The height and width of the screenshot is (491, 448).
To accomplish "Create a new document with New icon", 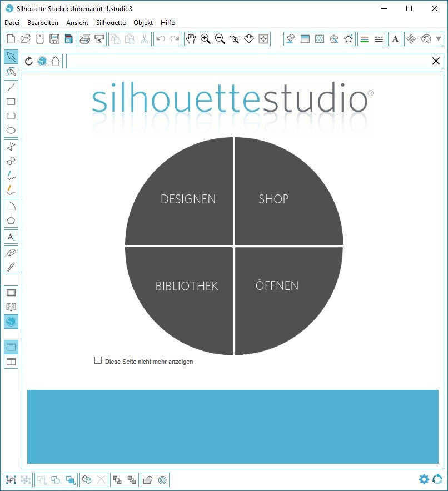I will point(11,39).
